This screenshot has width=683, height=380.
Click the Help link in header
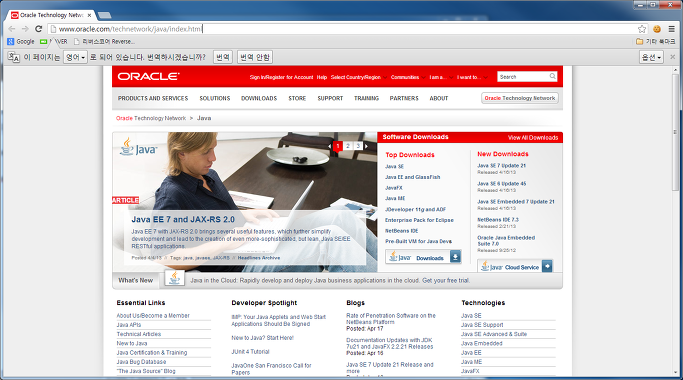point(322,77)
